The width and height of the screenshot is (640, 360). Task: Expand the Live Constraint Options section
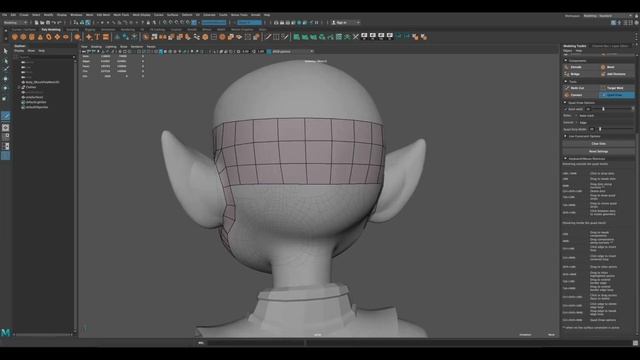[x=566, y=136]
